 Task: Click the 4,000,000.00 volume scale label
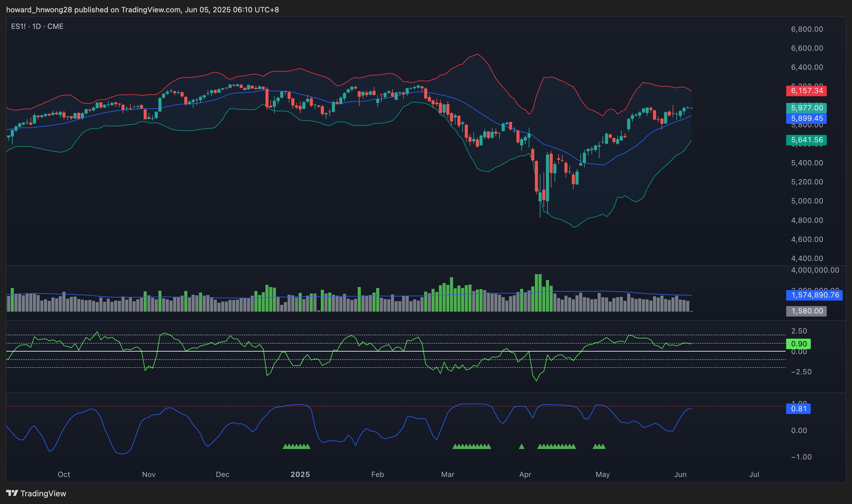pyautogui.click(x=815, y=270)
